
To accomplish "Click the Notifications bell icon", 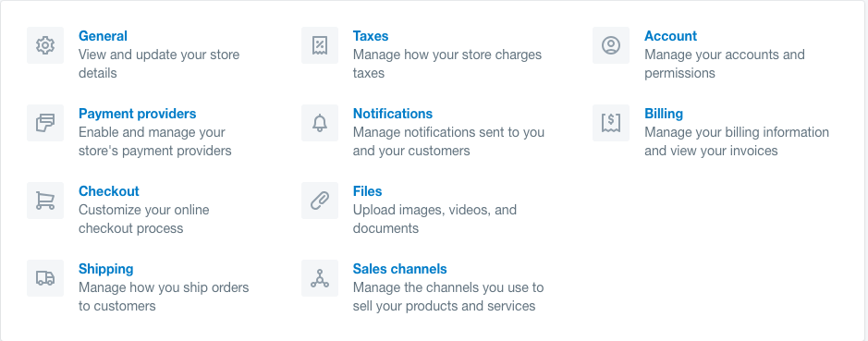I will pyautogui.click(x=320, y=123).
